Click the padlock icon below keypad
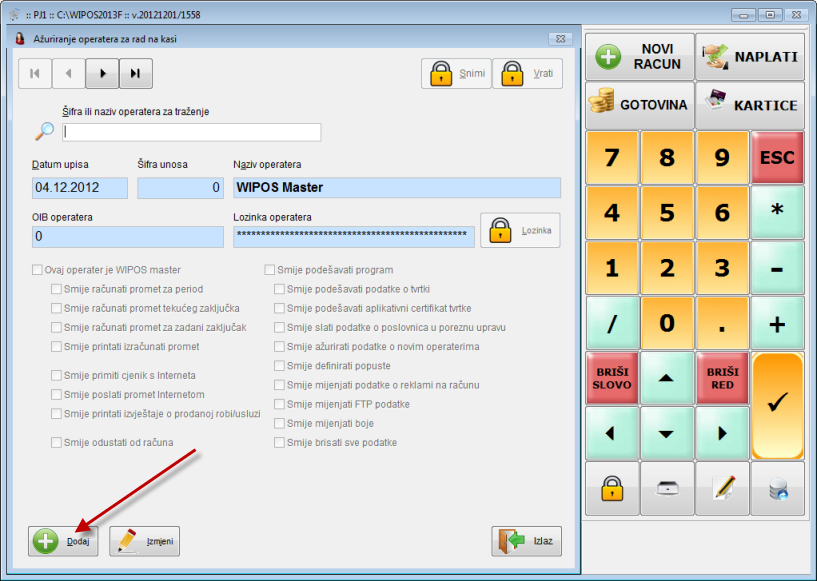Viewport: 817px width, 581px height. [612, 488]
